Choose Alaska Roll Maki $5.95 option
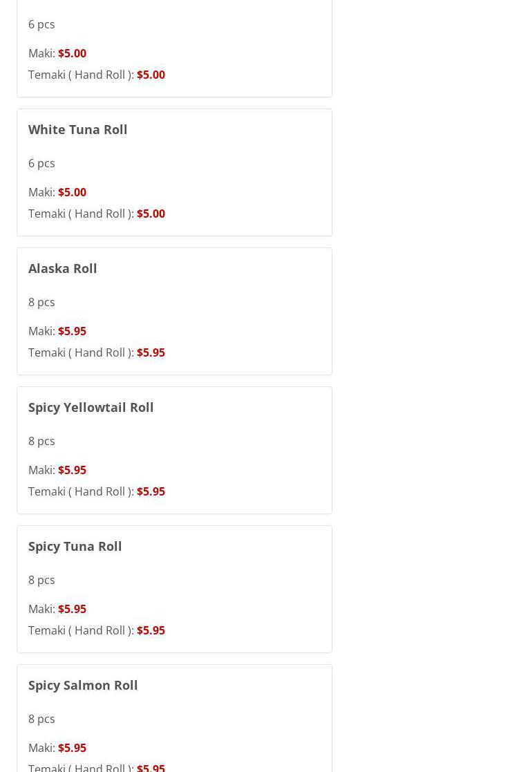This screenshot has width=532, height=772. (72, 331)
